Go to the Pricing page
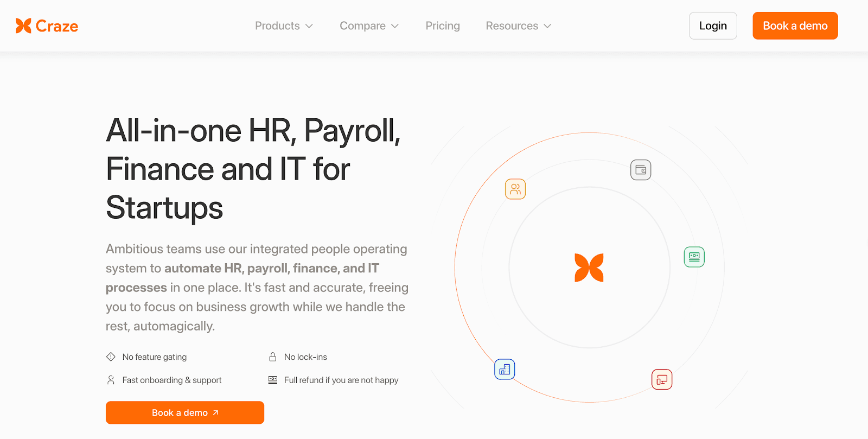The image size is (868, 439). [443, 26]
